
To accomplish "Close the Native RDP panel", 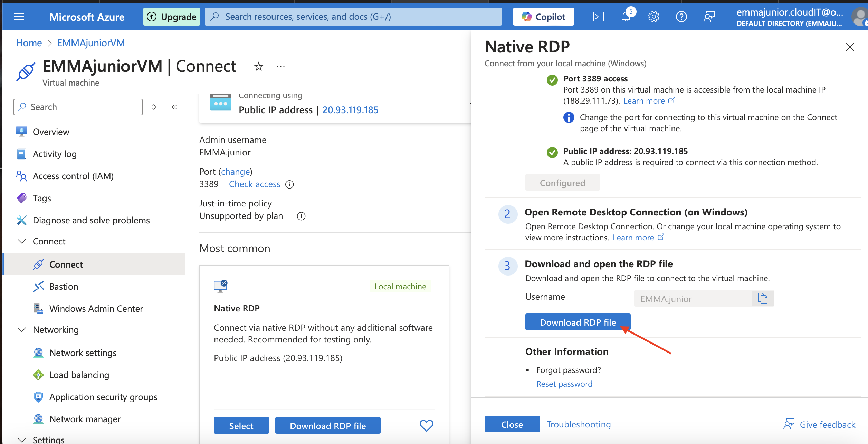I will (x=850, y=47).
